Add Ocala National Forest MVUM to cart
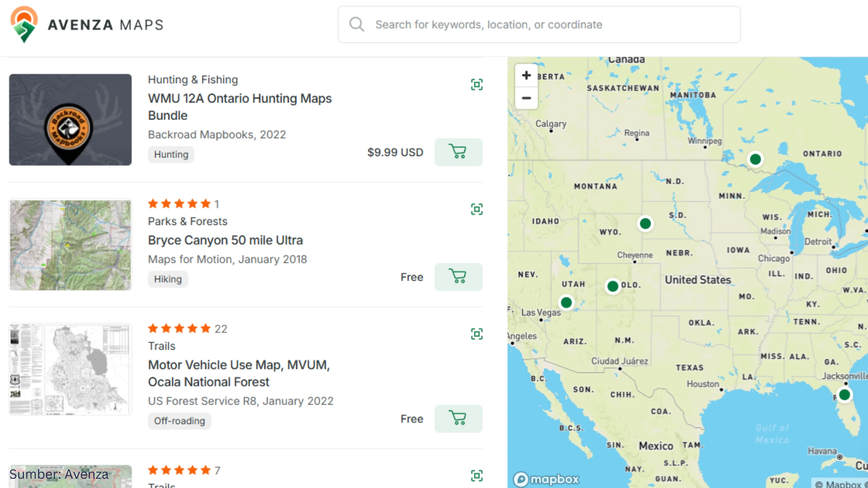 (x=458, y=419)
